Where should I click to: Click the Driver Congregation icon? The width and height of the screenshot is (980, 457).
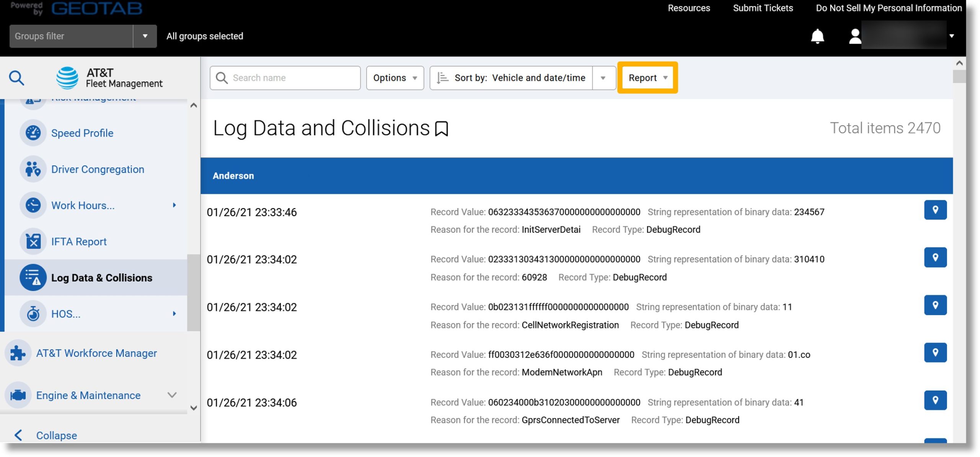[33, 169]
